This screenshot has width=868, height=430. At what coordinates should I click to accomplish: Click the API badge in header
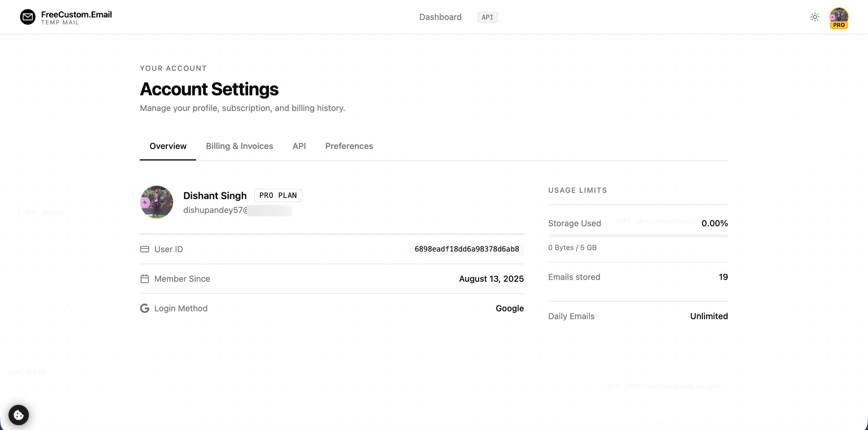(x=487, y=17)
